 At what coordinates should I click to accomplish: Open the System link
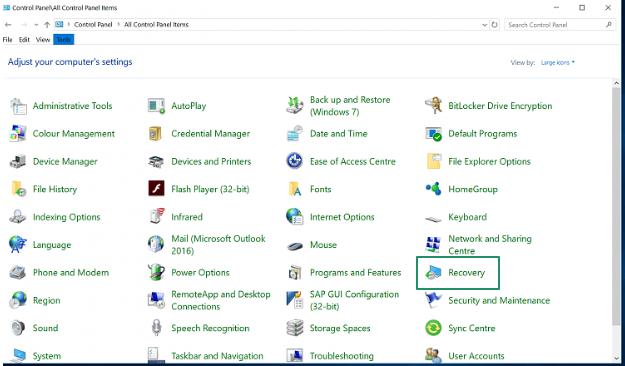click(x=47, y=356)
